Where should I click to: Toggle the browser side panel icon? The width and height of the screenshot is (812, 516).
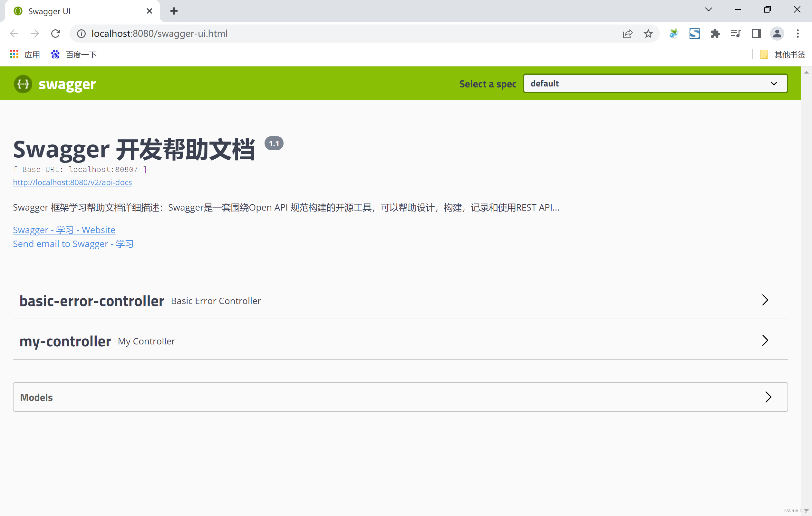pos(756,34)
